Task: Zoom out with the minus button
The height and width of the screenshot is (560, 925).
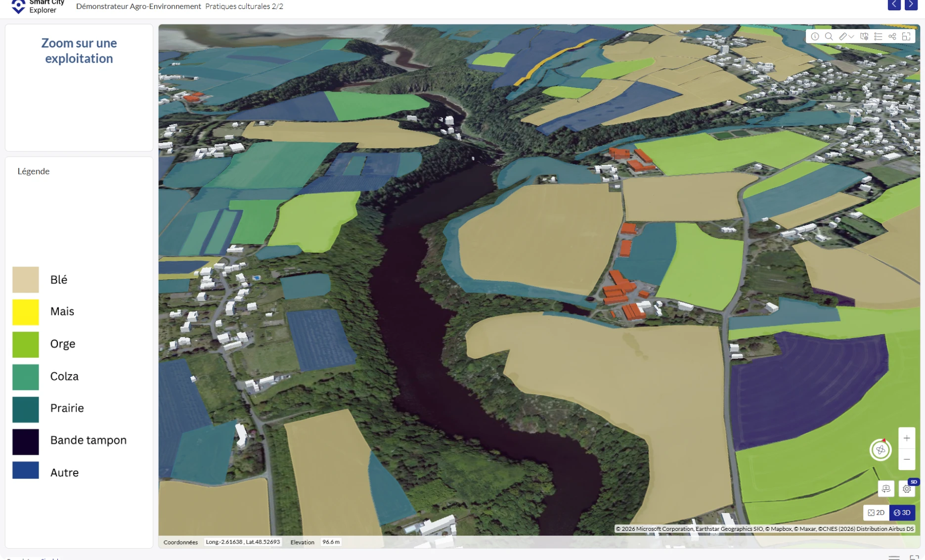Action: [907, 459]
